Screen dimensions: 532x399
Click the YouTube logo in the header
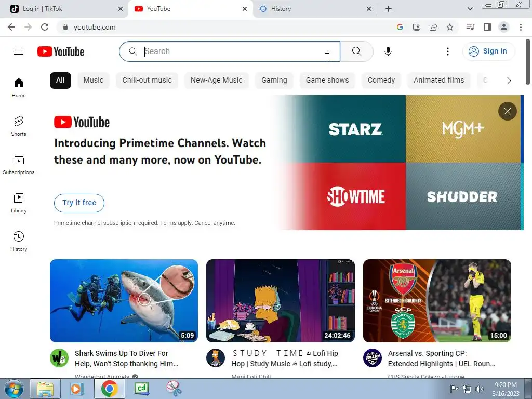tap(61, 51)
